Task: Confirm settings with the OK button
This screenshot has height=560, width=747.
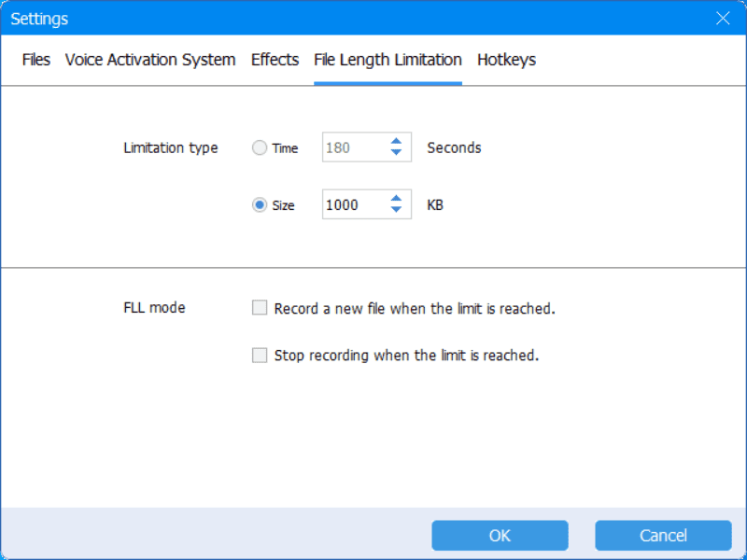Action: click(x=500, y=535)
